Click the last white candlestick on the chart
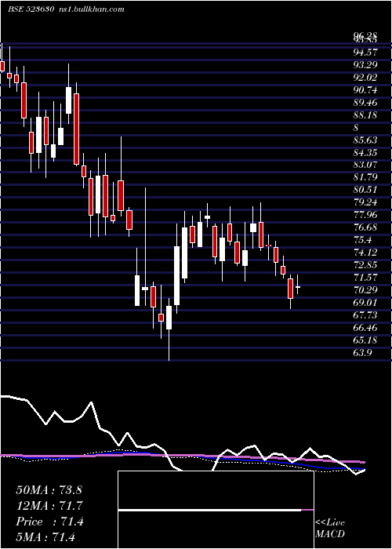Viewport: 392px width, 549px height. 298,287
